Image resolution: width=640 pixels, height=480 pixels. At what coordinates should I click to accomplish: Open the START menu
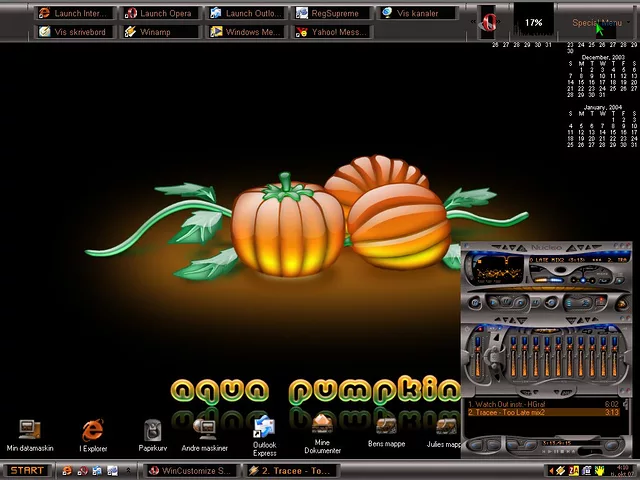(27, 470)
